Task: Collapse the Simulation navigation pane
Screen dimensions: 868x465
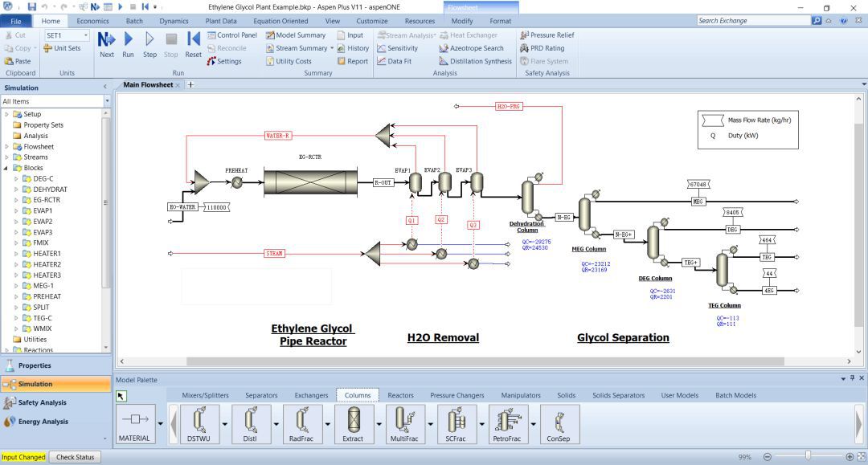Action: coord(105,88)
